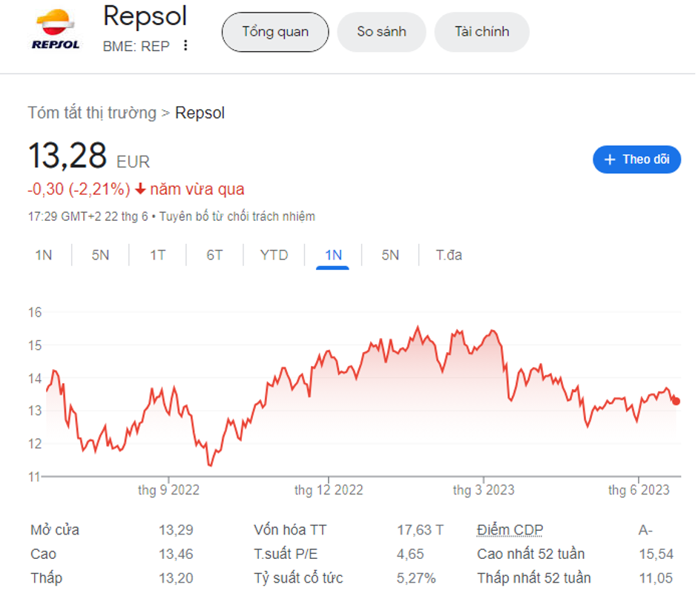Select the first 5N range option
Image resolution: width=698 pixels, height=616 pixels.
100,254
